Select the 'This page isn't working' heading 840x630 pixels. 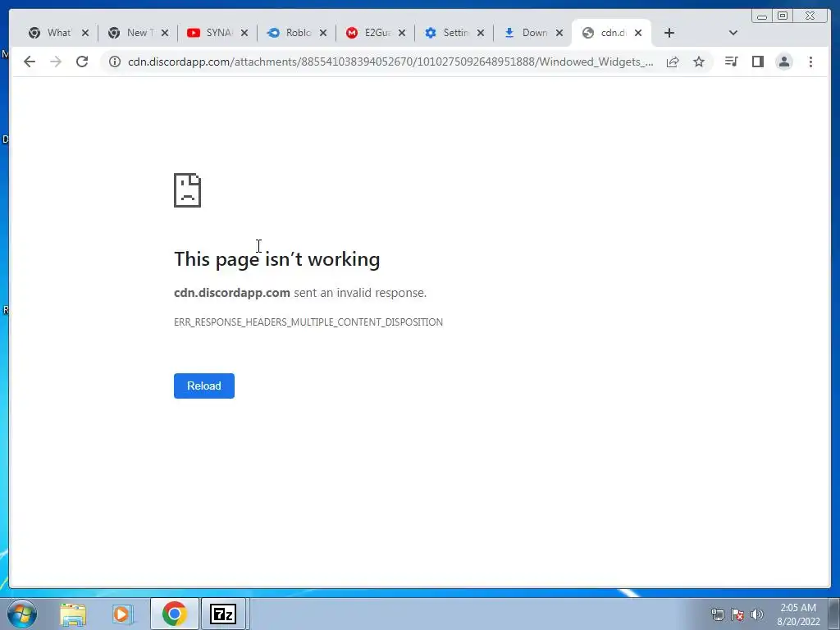coord(277,259)
